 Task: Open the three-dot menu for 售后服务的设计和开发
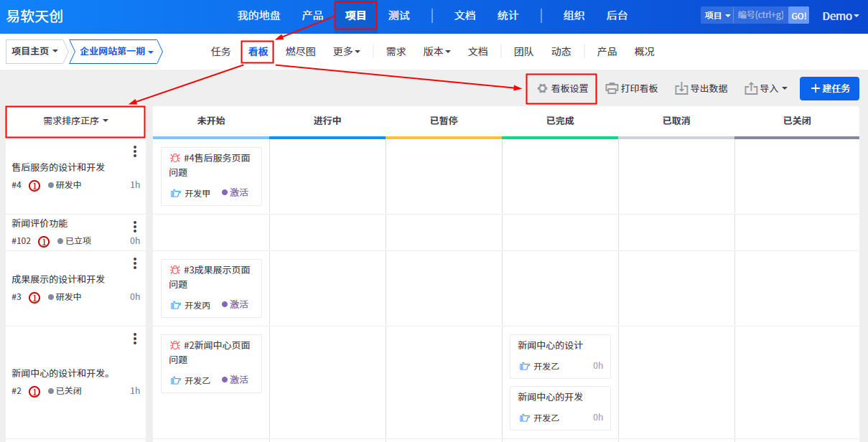pos(134,151)
